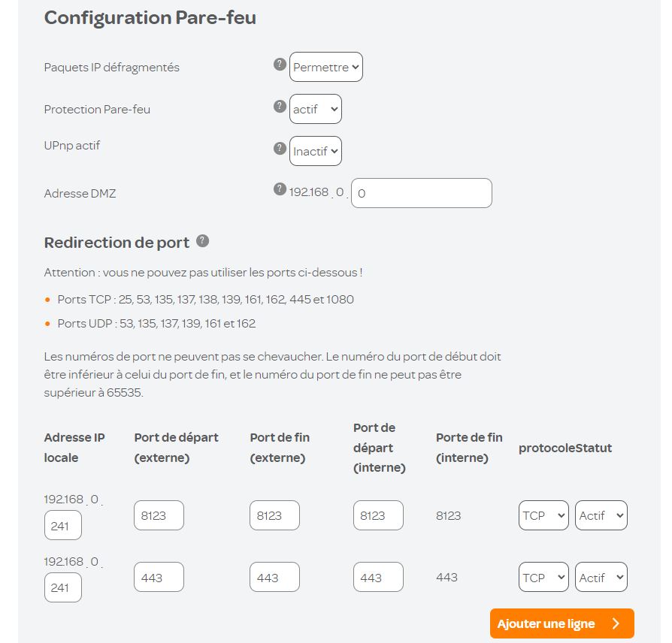Open Actif status dropdown for port 8123 row
672x643 pixels.
click(601, 515)
